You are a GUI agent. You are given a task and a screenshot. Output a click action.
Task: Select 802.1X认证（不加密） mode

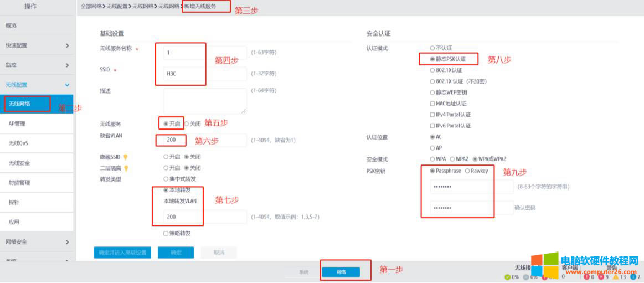432,81
